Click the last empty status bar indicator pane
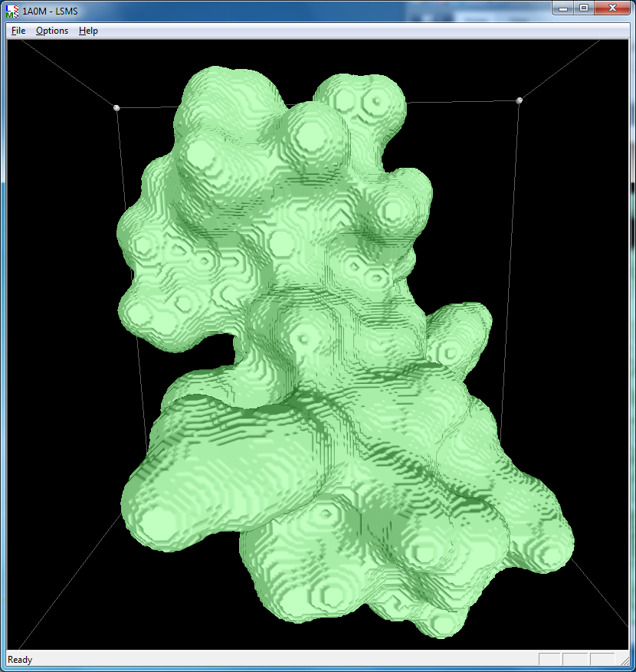This screenshot has width=636, height=672. tap(602, 660)
